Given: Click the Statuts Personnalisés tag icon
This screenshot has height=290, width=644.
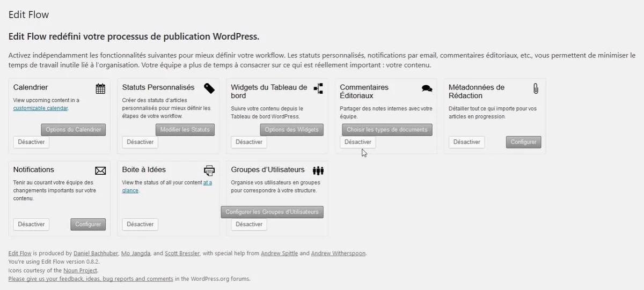Looking at the screenshot, I should click(x=209, y=88).
